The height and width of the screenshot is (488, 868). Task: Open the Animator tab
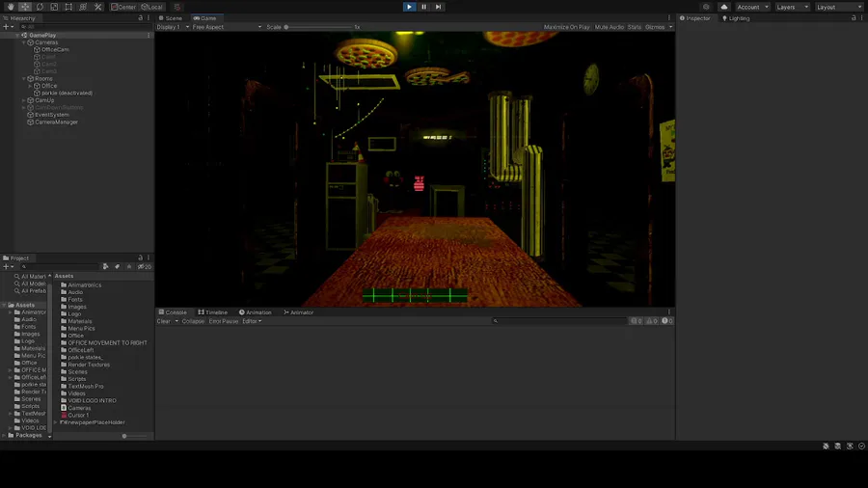[298, 312]
